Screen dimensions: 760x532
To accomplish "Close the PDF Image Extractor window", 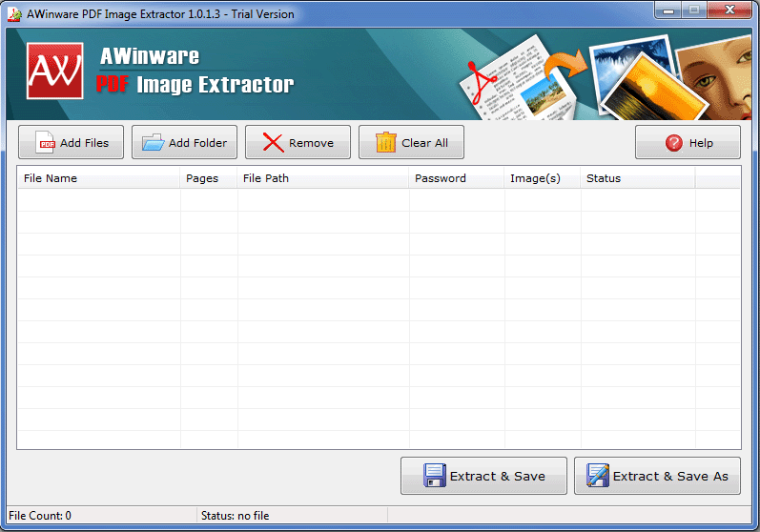I will point(729,11).
